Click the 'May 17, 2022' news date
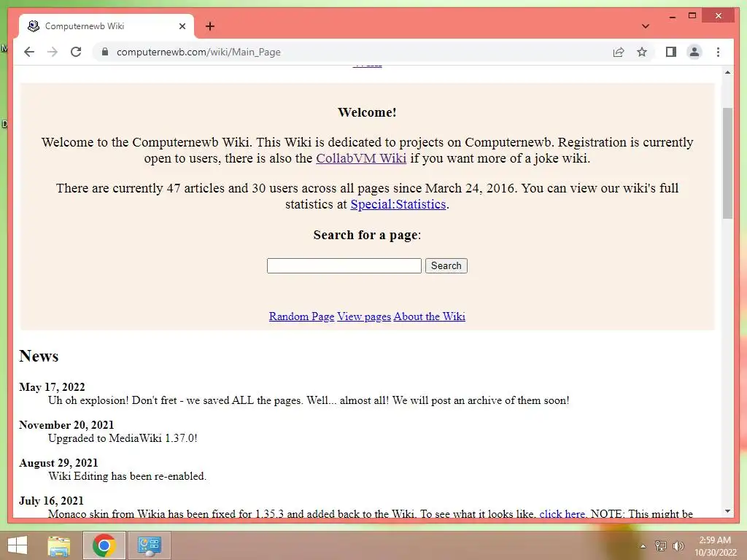 (52, 387)
